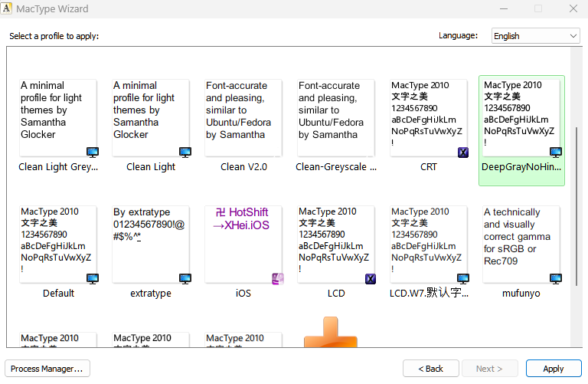Click the 'extratype' profile name

[x=151, y=293]
